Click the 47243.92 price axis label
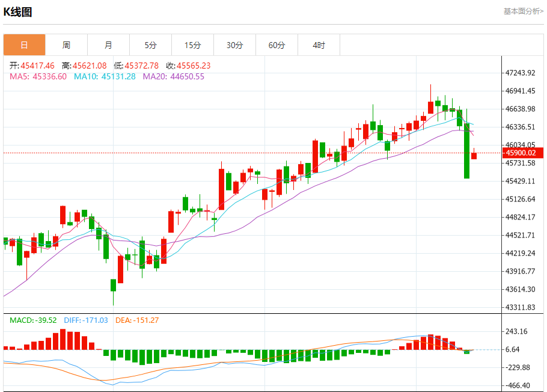 tap(521, 73)
